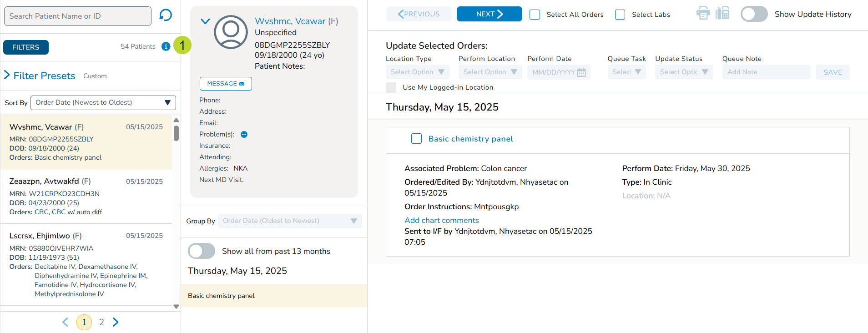Go to previous patient list page arrow
868x333 pixels.
click(x=65, y=322)
